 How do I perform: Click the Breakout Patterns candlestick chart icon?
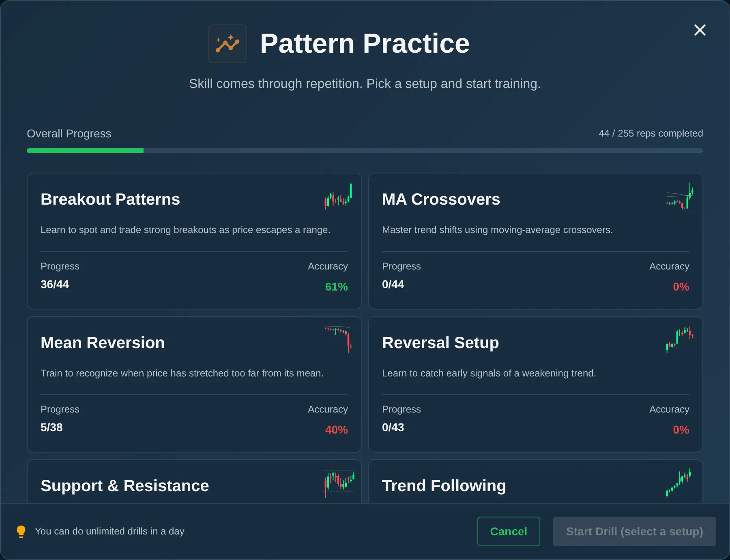point(338,196)
